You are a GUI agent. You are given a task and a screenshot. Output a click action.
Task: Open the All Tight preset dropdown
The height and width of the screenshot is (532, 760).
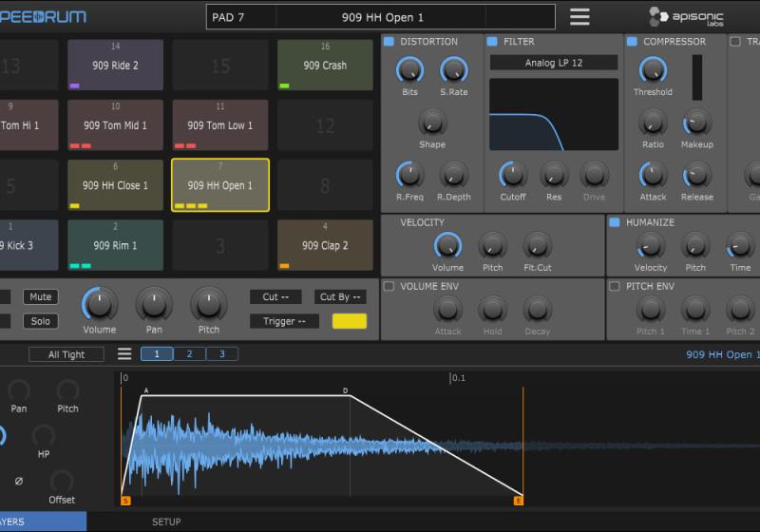point(66,354)
